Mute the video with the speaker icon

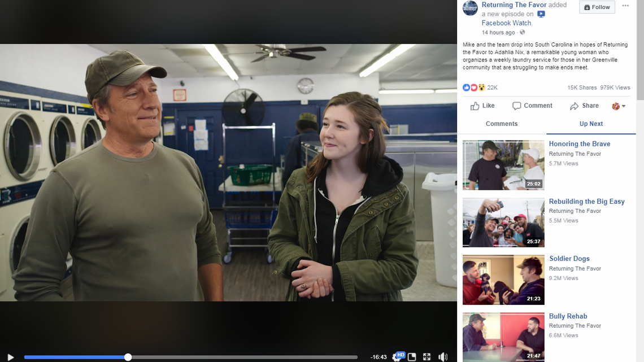443,357
